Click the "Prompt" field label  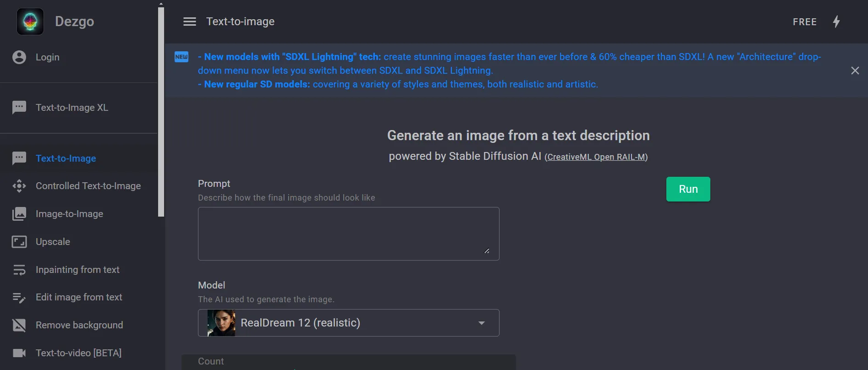pyautogui.click(x=214, y=184)
